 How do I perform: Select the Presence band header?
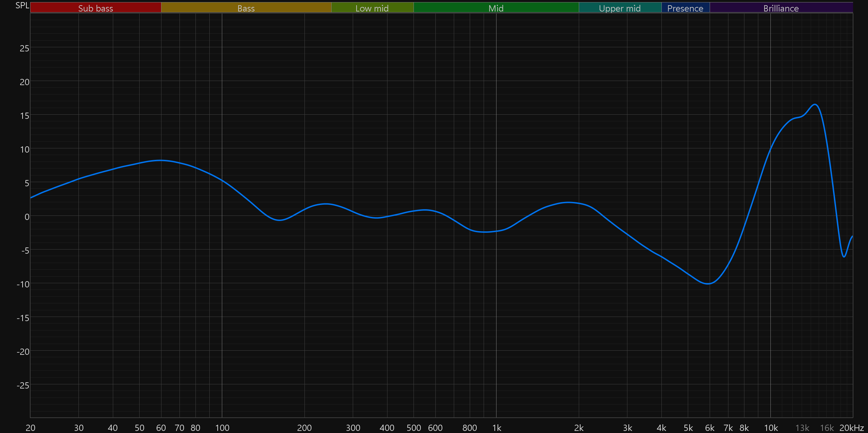685,8
